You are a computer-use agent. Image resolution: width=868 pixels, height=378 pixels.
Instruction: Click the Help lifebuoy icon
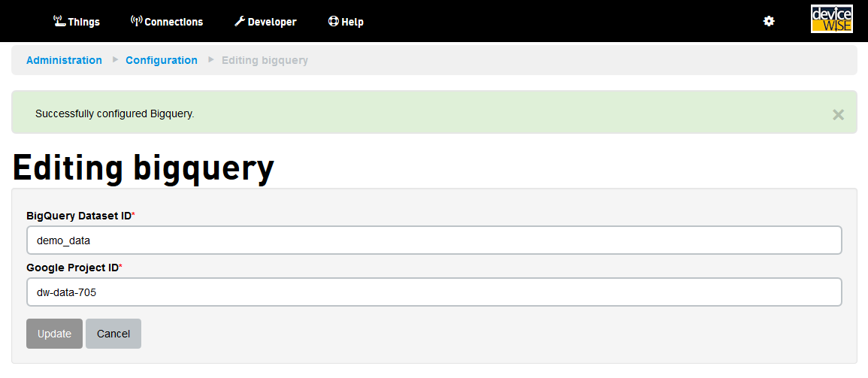334,21
